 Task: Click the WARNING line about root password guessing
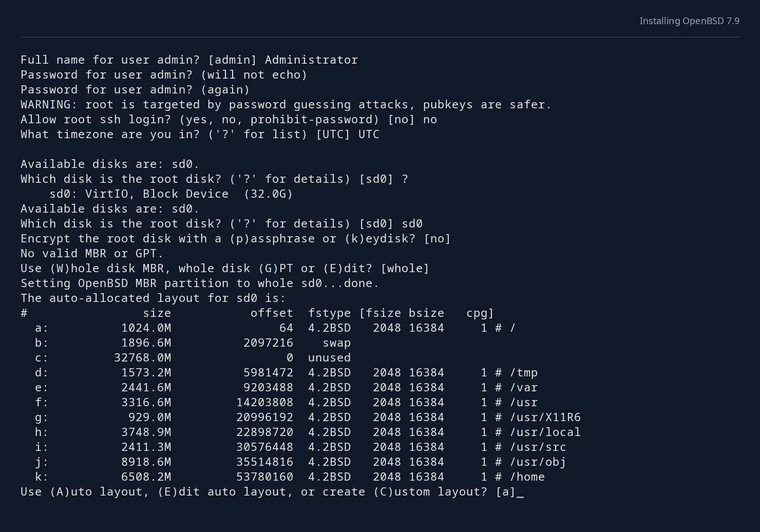point(286,104)
